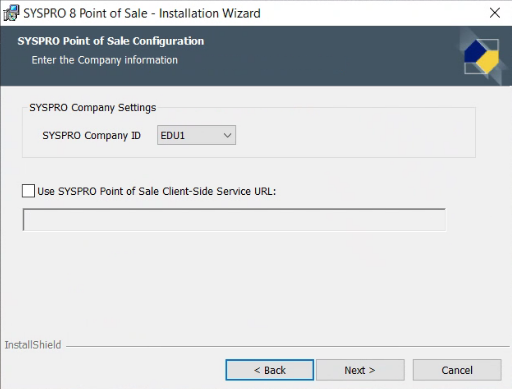Click the installer icon in title bar
Viewport: 512px width, 389px height.
coord(11,13)
